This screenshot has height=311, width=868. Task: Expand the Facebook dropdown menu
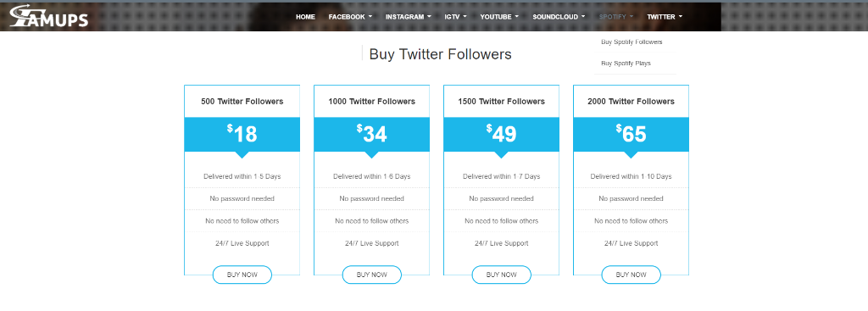click(x=350, y=17)
